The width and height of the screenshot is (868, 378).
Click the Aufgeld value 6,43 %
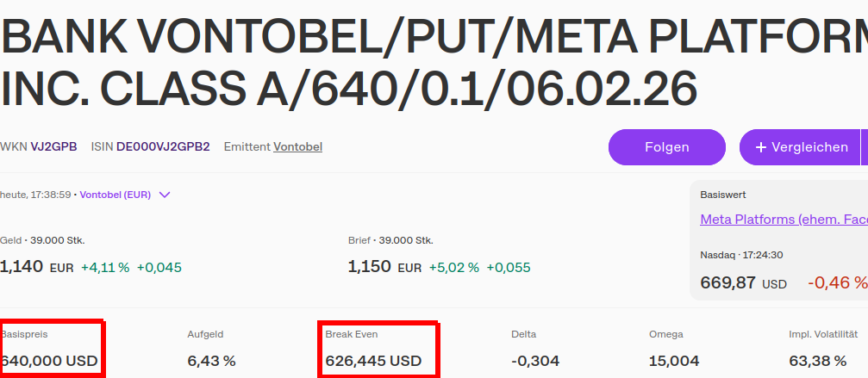point(211,361)
